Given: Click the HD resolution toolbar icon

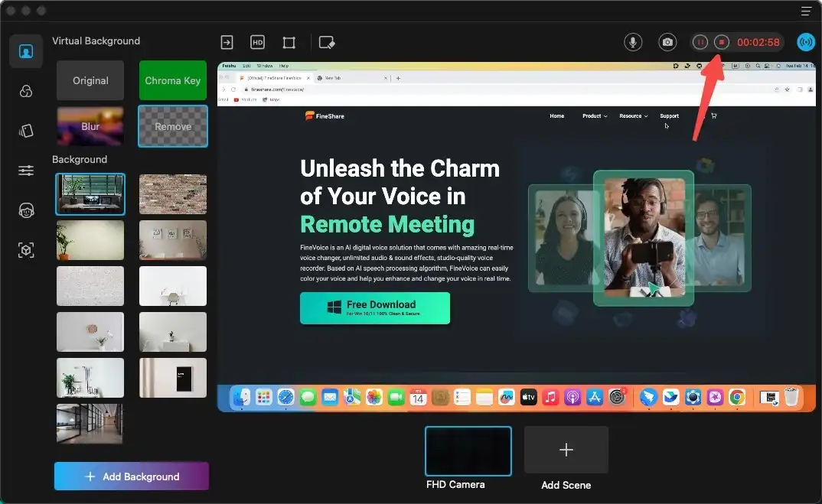Looking at the screenshot, I should coord(257,42).
